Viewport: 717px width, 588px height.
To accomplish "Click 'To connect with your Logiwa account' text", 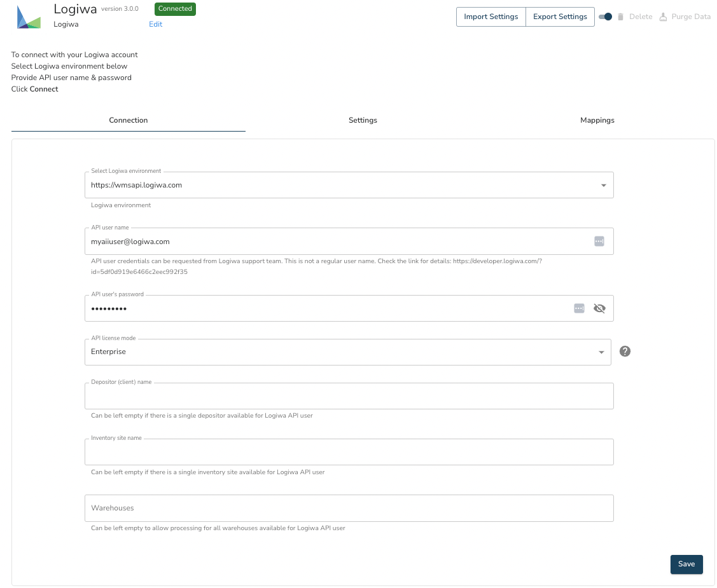I will [74, 55].
